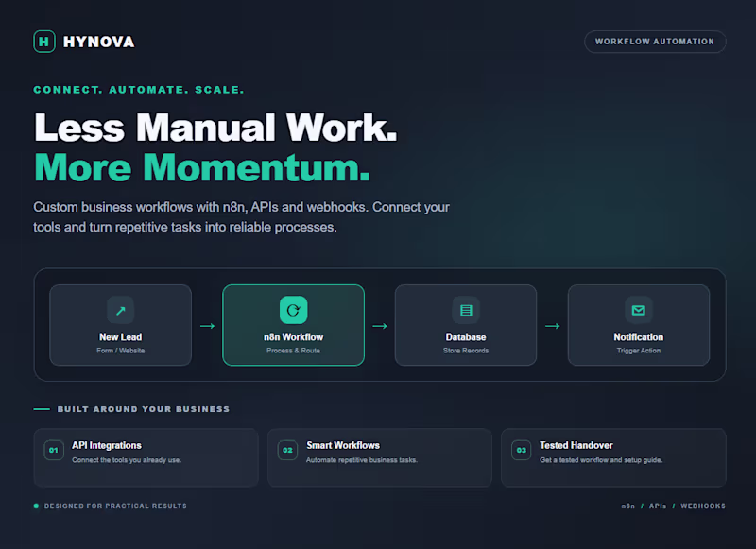Viewport: 756px width, 549px height.
Task: Click the 'Less Manual Work.' headline
Action: [215, 128]
